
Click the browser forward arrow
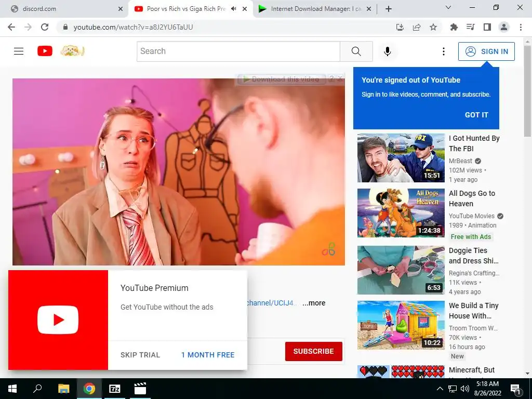[x=28, y=27]
